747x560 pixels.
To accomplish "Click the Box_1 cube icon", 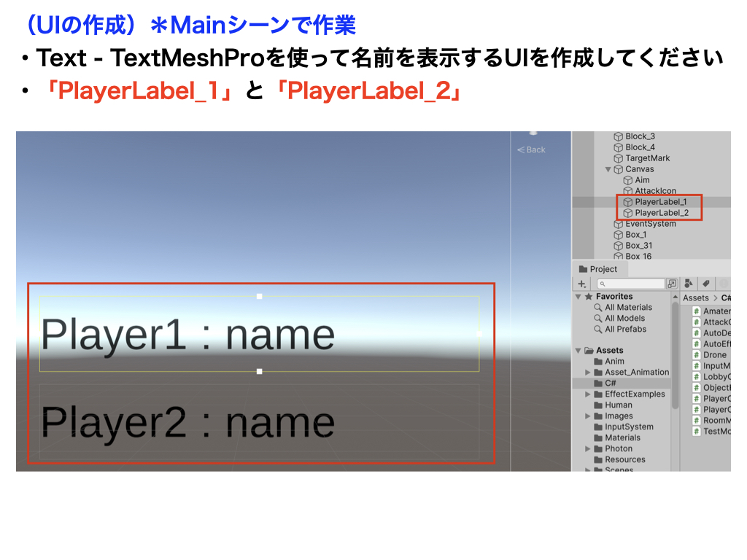I will point(619,235).
